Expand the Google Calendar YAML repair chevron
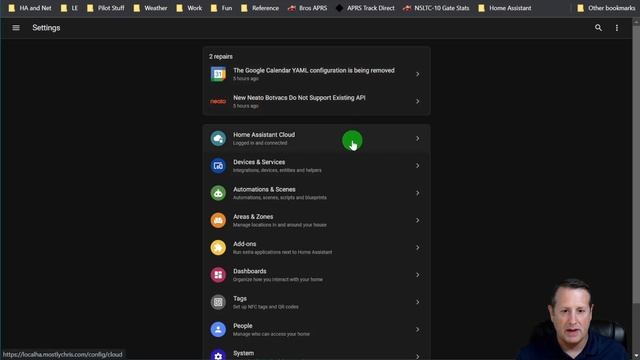 click(x=418, y=74)
